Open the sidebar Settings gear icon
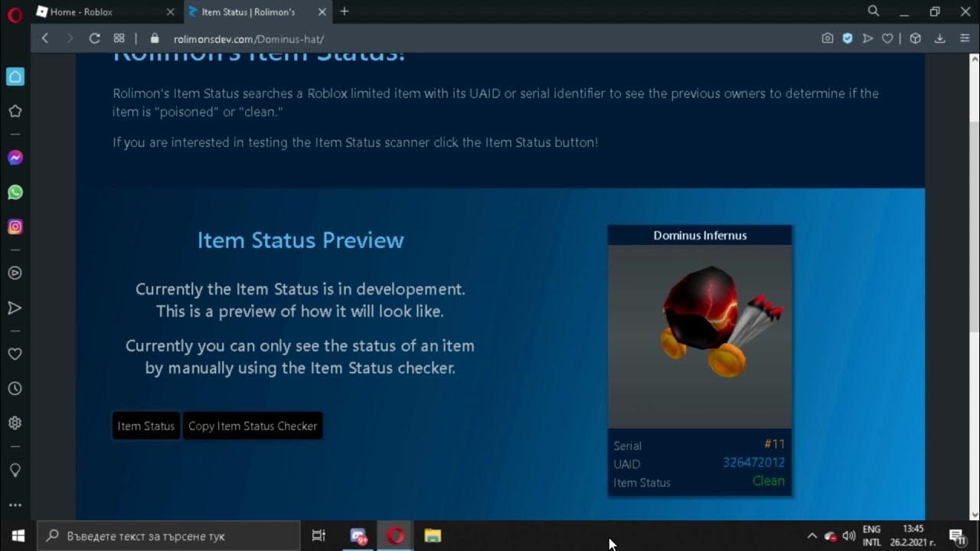Viewport: 980px width, 551px height. click(x=15, y=423)
